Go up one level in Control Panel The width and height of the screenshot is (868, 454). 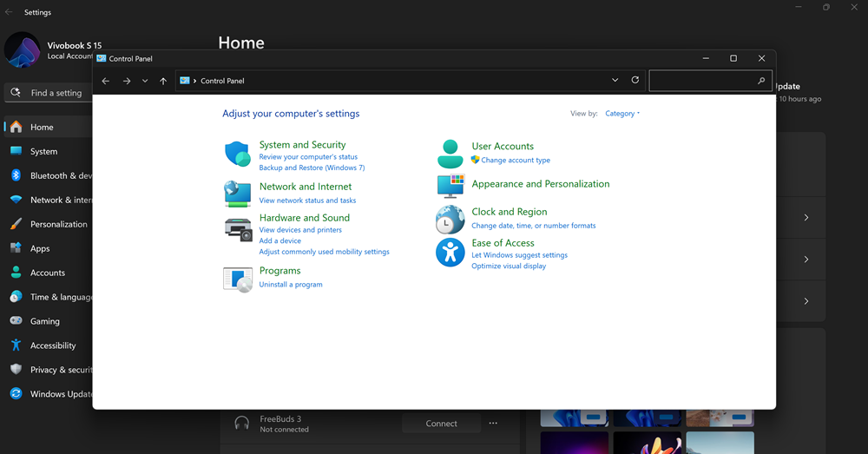(x=163, y=81)
